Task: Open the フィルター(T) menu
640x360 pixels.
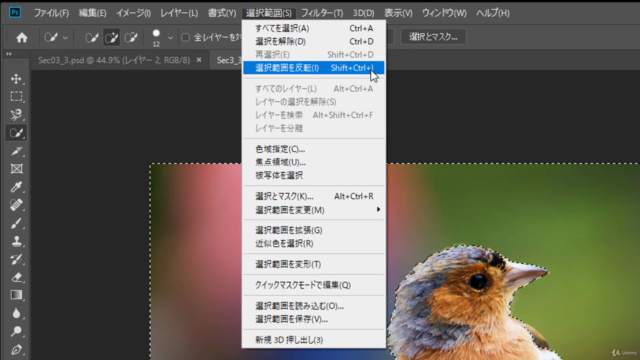Action: click(322, 13)
